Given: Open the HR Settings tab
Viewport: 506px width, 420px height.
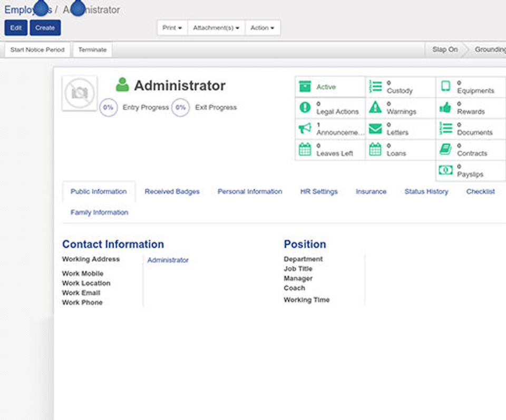Looking at the screenshot, I should [319, 192].
